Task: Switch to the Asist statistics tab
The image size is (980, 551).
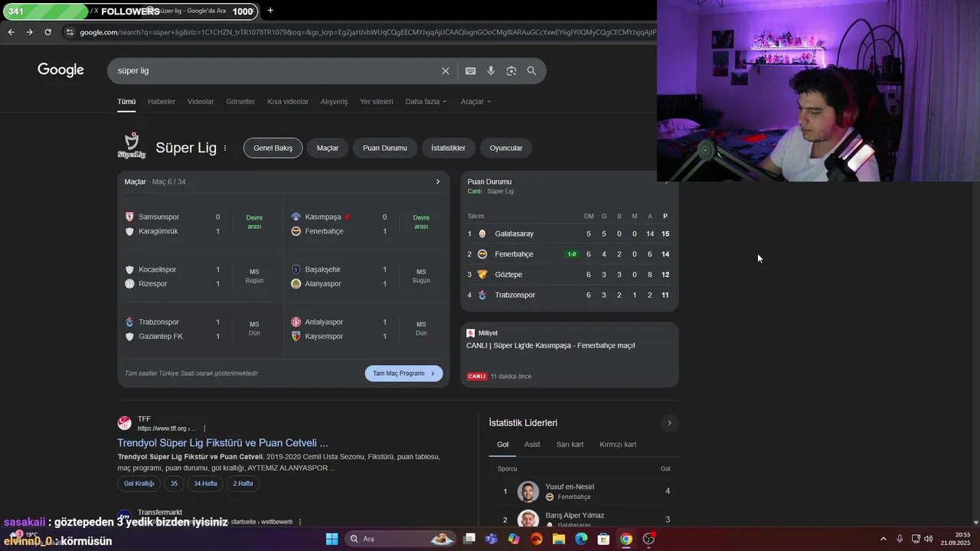Action: pos(532,445)
